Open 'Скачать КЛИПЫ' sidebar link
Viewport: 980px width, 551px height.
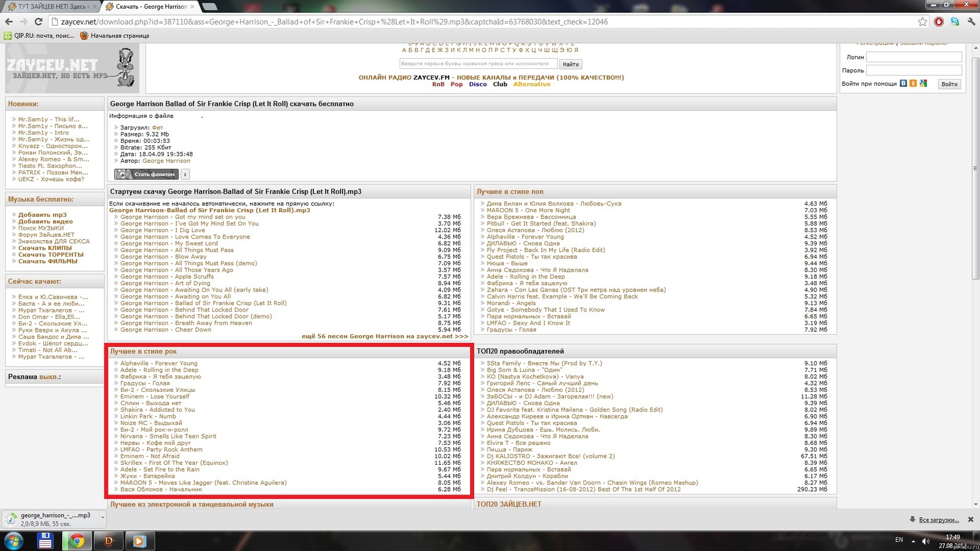(45, 248)
